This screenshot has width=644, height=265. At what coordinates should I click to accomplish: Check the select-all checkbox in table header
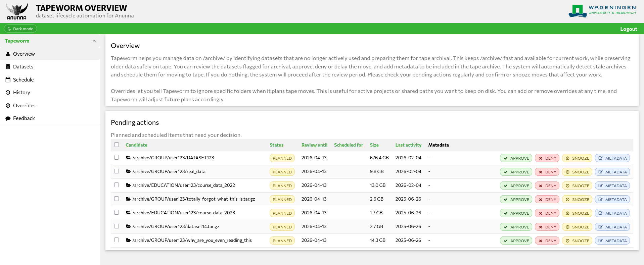[x=117, y=145]
